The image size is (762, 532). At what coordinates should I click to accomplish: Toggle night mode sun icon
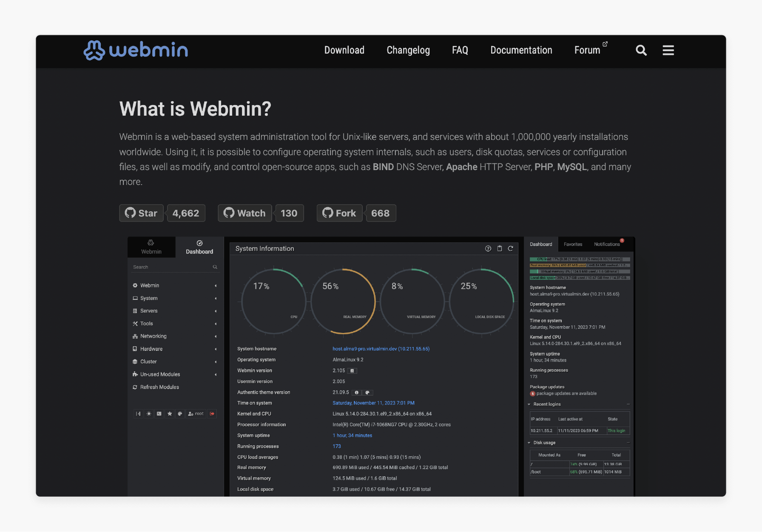(149, 414)
